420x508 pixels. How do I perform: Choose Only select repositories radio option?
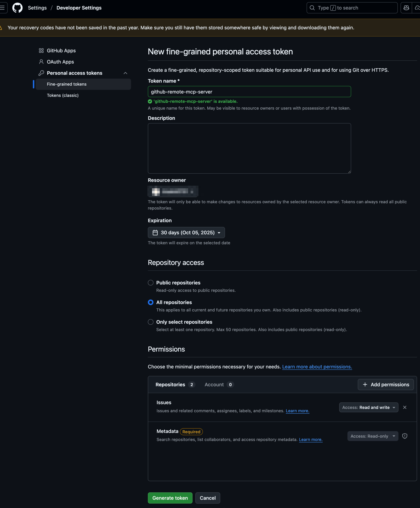tap(150, 322)
